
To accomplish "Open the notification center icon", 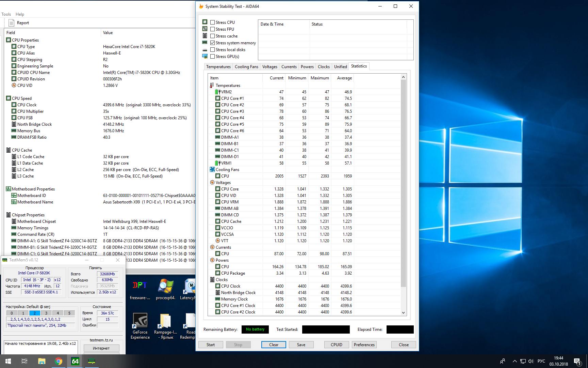I will (x=577, y=361).
